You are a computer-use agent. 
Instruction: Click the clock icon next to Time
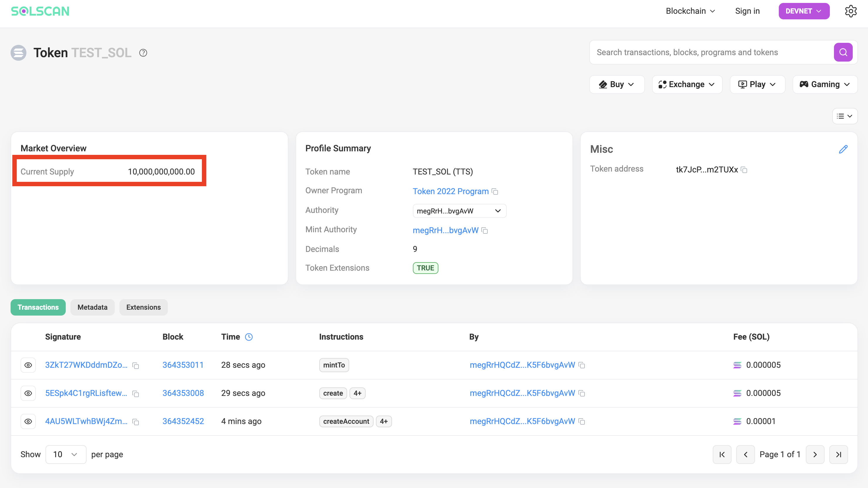click(249, 337)
